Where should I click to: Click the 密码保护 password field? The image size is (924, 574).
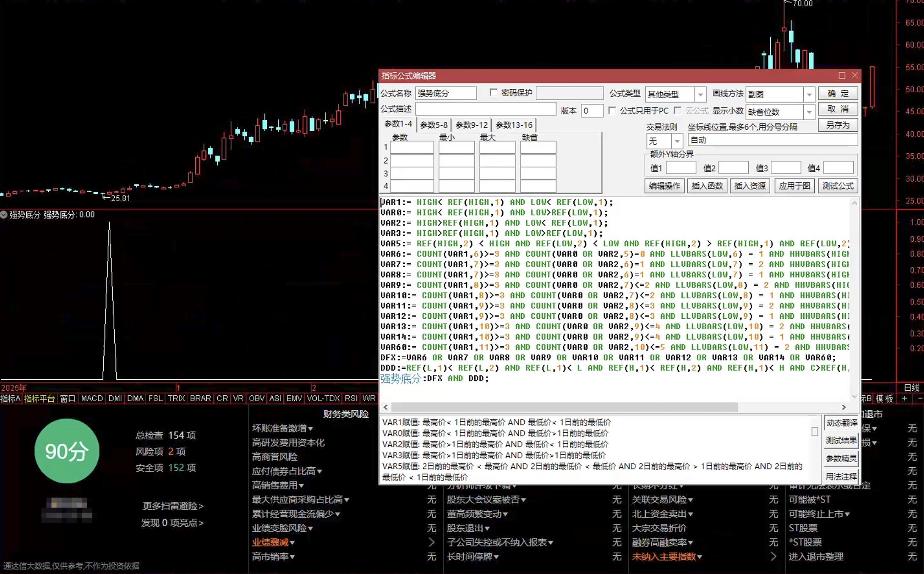click(x=570, y=93)
